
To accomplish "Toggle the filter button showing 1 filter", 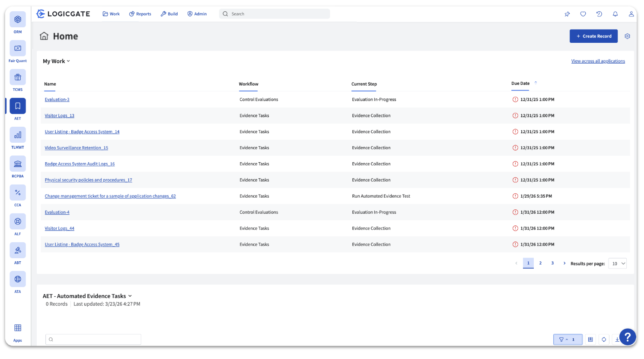I will (567, 340).
